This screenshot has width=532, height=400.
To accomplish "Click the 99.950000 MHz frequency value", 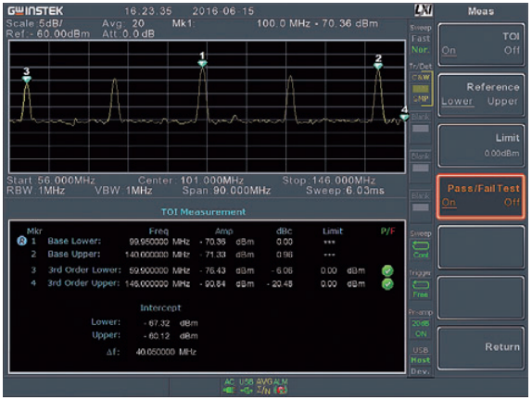I will click(159, 242).
